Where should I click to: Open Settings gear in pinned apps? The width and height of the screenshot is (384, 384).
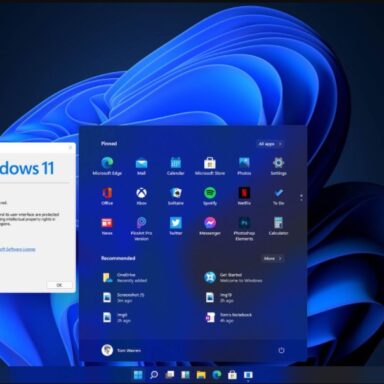point(278,166)
